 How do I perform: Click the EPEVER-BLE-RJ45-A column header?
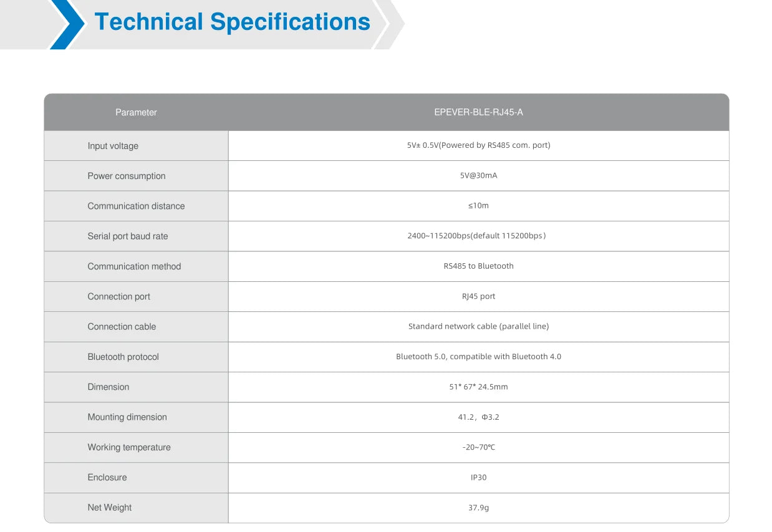coord(478,112)
